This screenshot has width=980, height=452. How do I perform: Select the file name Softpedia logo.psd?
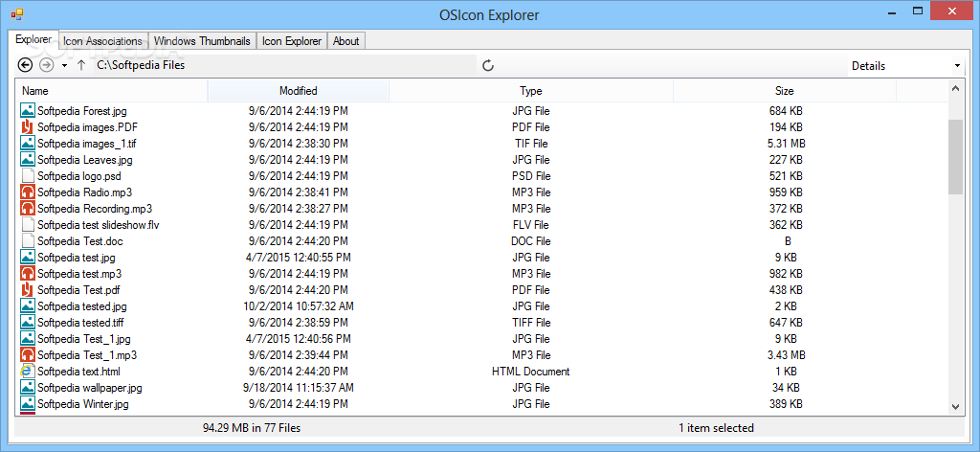pos(78,176)
